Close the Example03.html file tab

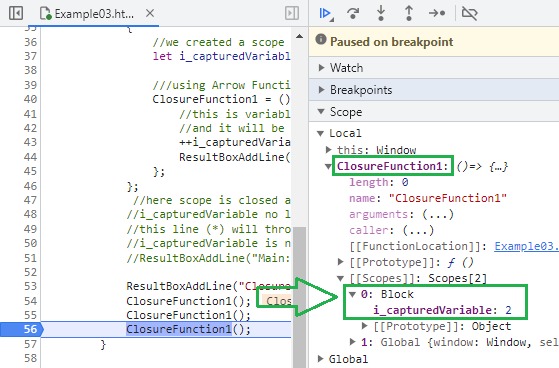[150, 14]
